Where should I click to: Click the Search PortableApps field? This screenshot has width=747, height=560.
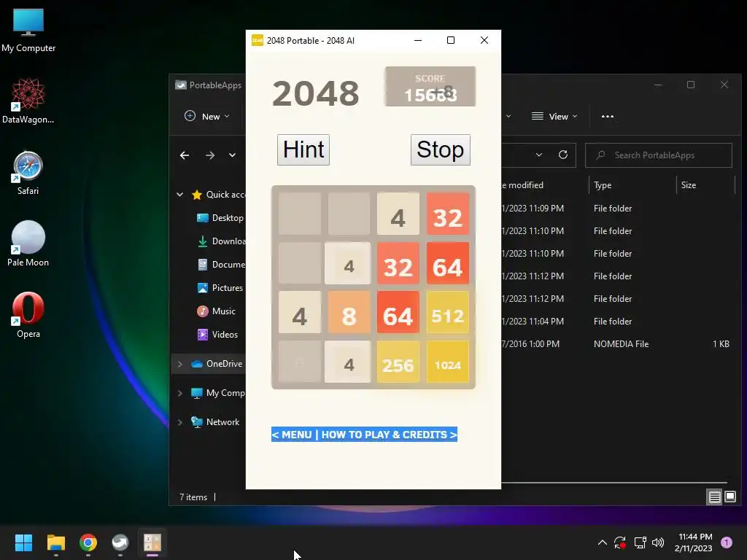[659, 155]
